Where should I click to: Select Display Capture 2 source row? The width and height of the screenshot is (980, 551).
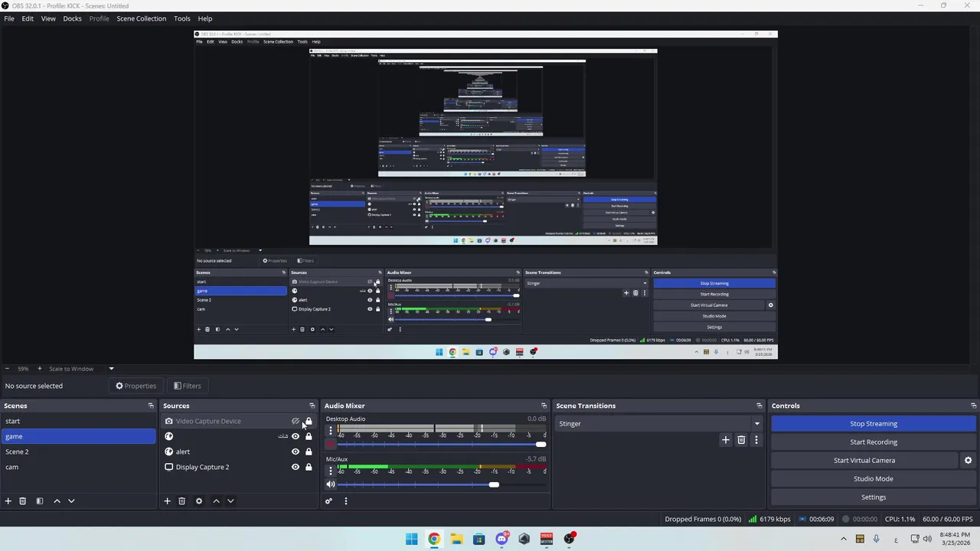239,467
